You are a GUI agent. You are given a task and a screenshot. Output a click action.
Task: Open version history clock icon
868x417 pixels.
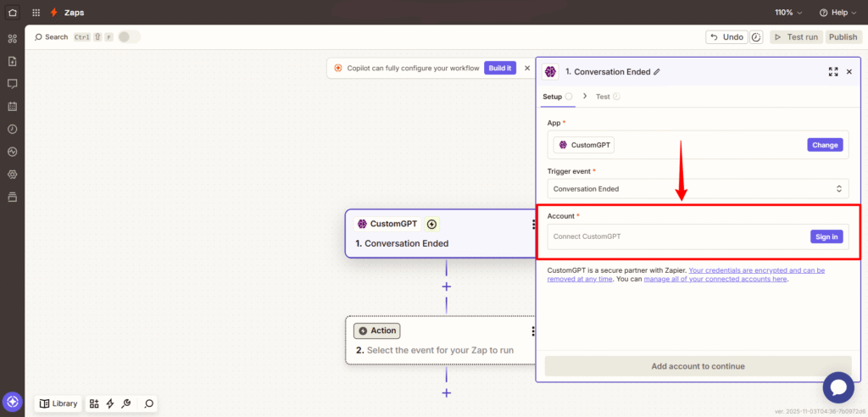point(757,37)
